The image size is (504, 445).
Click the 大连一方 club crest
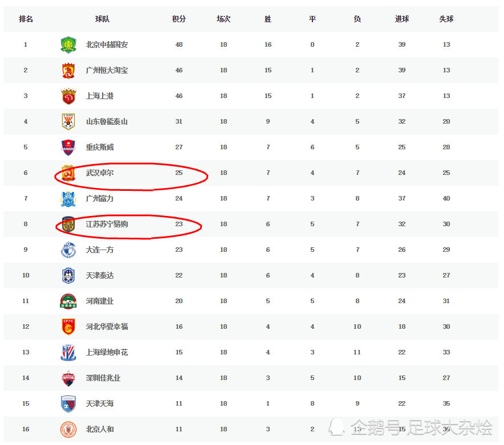point(68,250)
